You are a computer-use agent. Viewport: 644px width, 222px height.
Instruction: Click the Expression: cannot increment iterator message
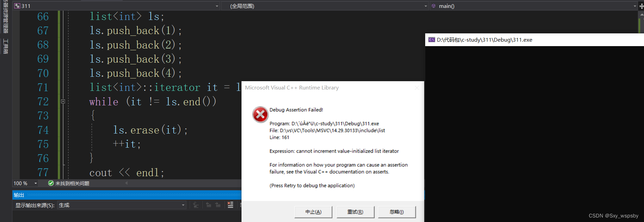point(334,151)
